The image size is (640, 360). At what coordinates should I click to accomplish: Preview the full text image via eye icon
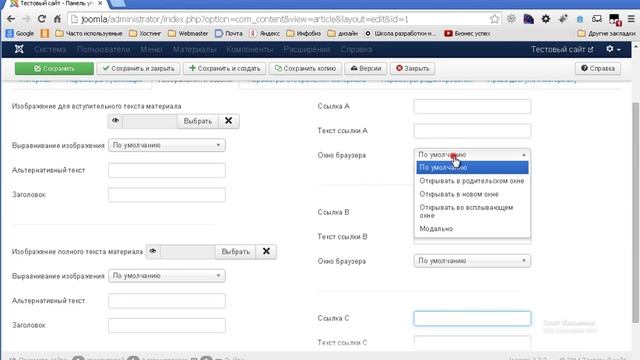153,251
